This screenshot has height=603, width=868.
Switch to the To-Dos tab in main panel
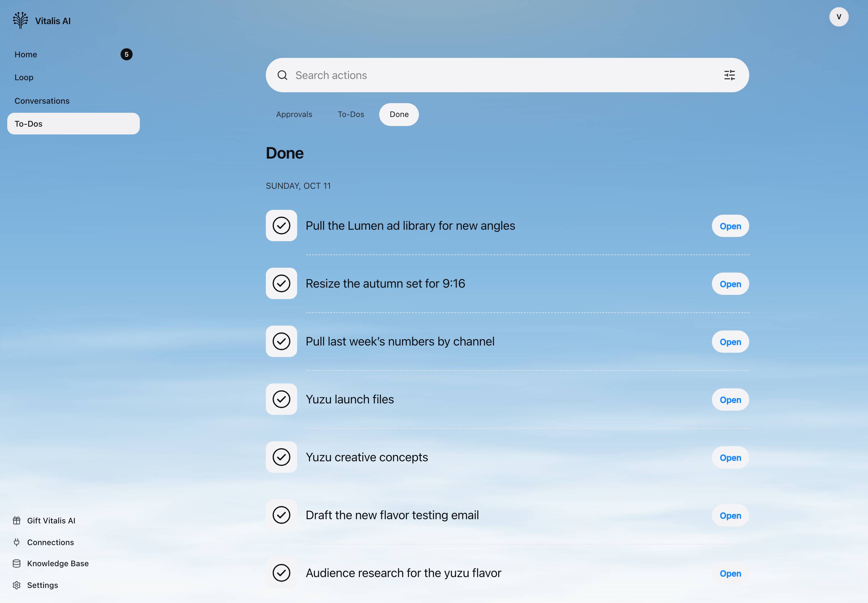[x=351, y=115]
